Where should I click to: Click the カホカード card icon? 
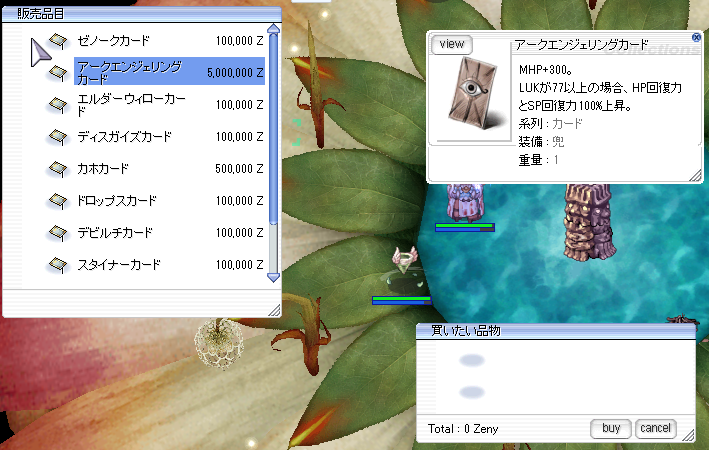59,169
